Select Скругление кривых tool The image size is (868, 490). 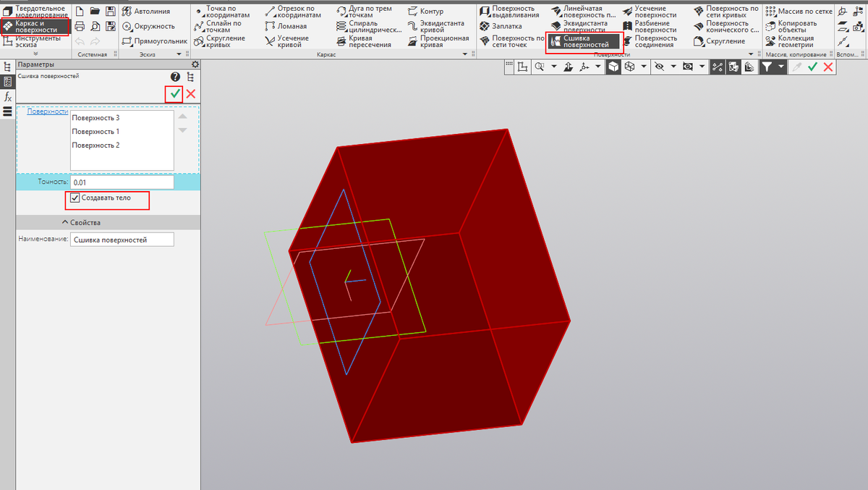220,41
